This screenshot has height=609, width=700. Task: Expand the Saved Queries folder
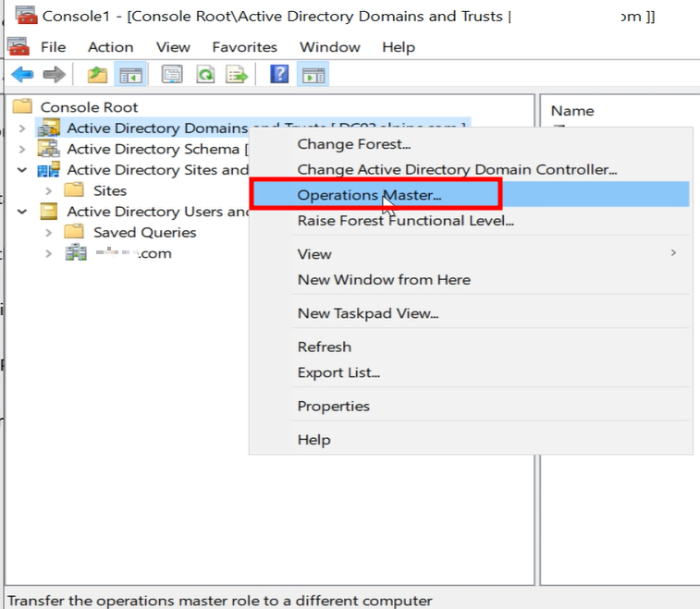49,233
